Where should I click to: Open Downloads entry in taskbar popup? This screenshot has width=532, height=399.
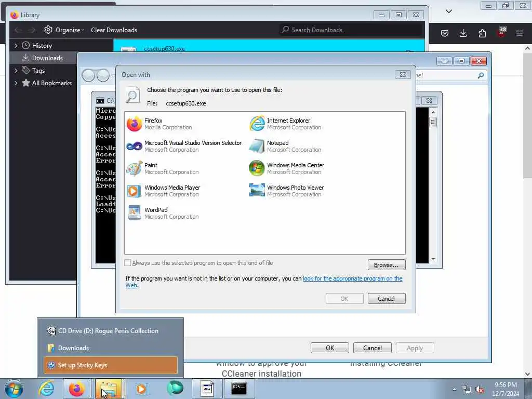[x=110, y=348]
